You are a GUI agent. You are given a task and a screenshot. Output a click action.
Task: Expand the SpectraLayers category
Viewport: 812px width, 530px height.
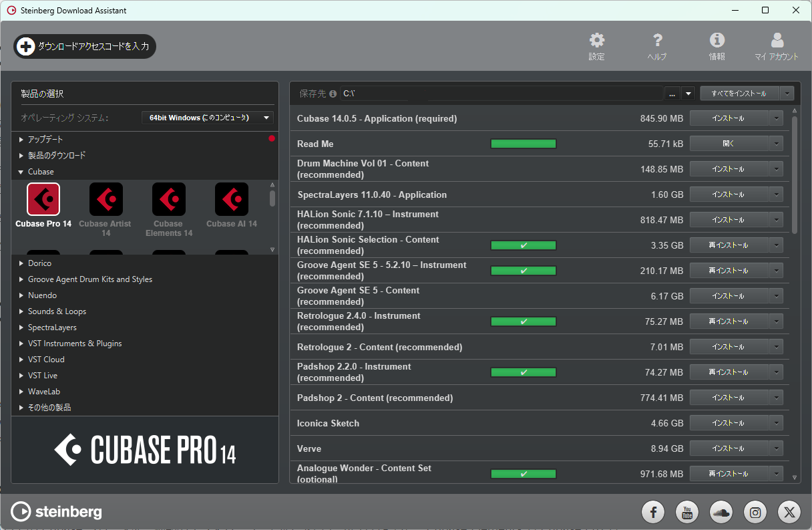coord(21,327)
